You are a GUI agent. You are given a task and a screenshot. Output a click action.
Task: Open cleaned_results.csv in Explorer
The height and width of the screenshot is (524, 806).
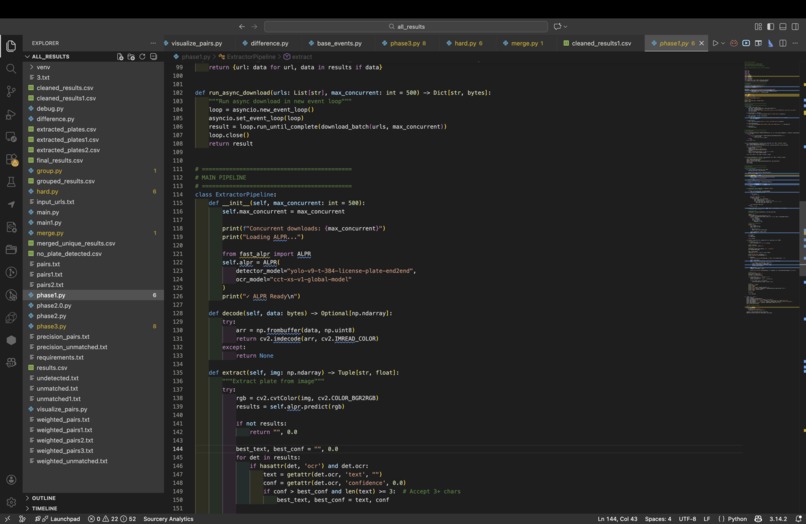tap(65, 88)
